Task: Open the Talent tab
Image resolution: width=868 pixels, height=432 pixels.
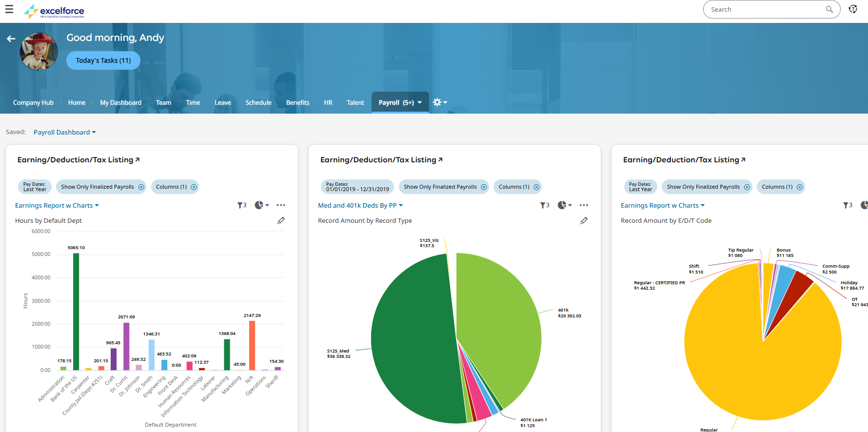Action: (355, 102)
